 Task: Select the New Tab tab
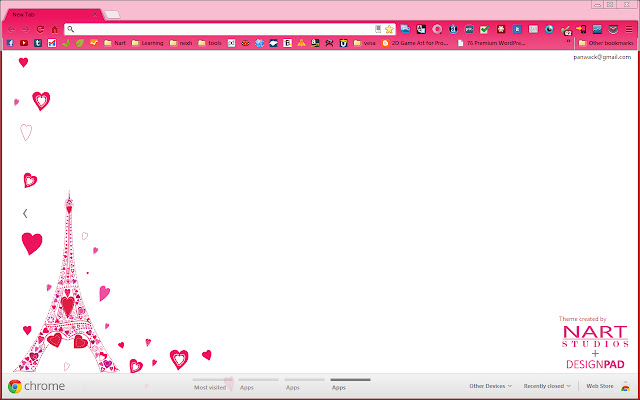[x=50, y=15]
